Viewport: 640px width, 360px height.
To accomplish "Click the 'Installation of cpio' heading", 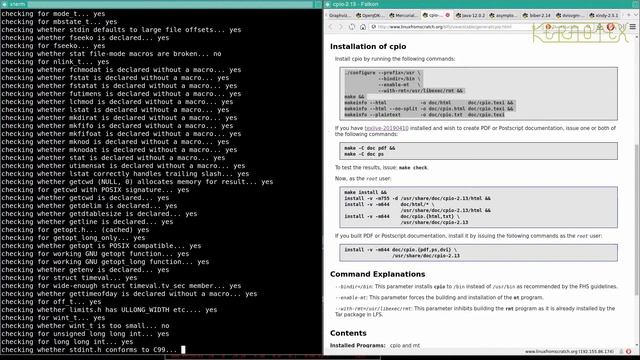I will (368, 47).
